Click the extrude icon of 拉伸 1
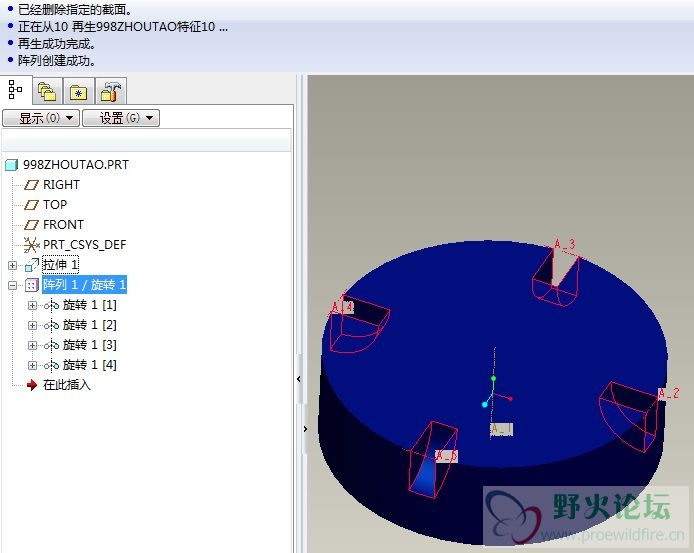This screenshot has width=694, height=553. [x=31, y=265]
